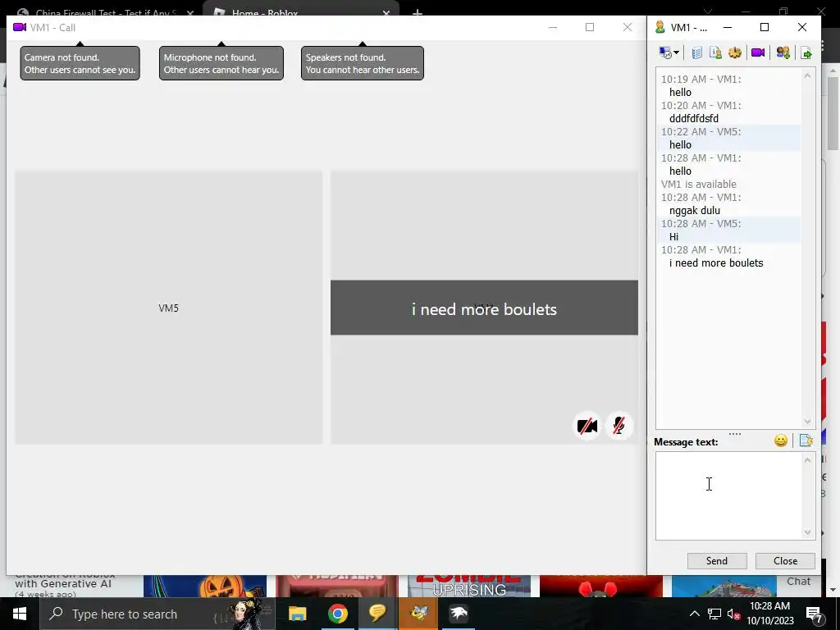Open the clock showing 10:28 AM

coord(769,614)
